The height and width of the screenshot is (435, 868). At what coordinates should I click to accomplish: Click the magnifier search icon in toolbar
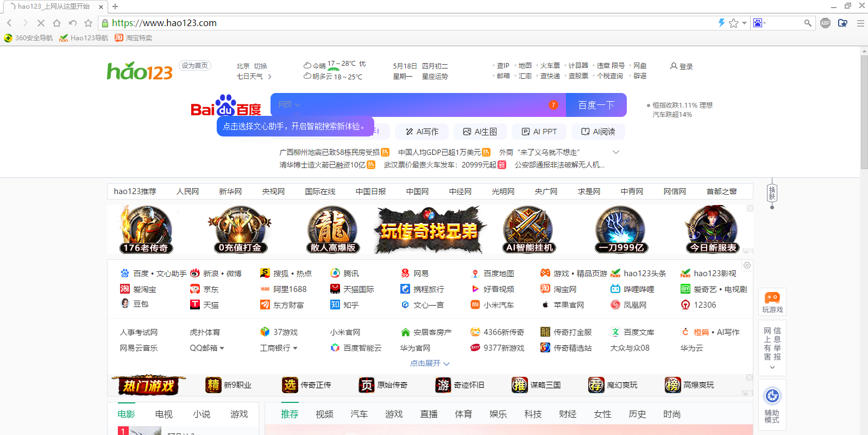pyautogui.click(x=808, y=23)
